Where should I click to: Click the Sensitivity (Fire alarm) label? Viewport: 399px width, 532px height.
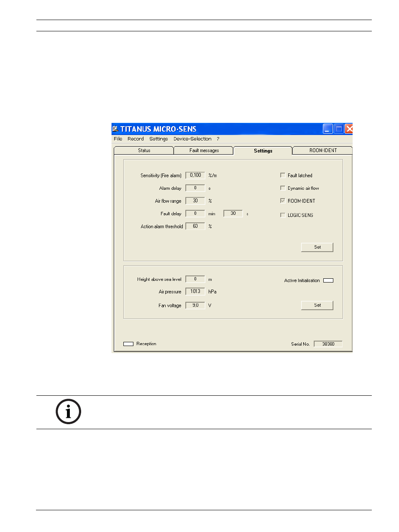coord(161,176)
